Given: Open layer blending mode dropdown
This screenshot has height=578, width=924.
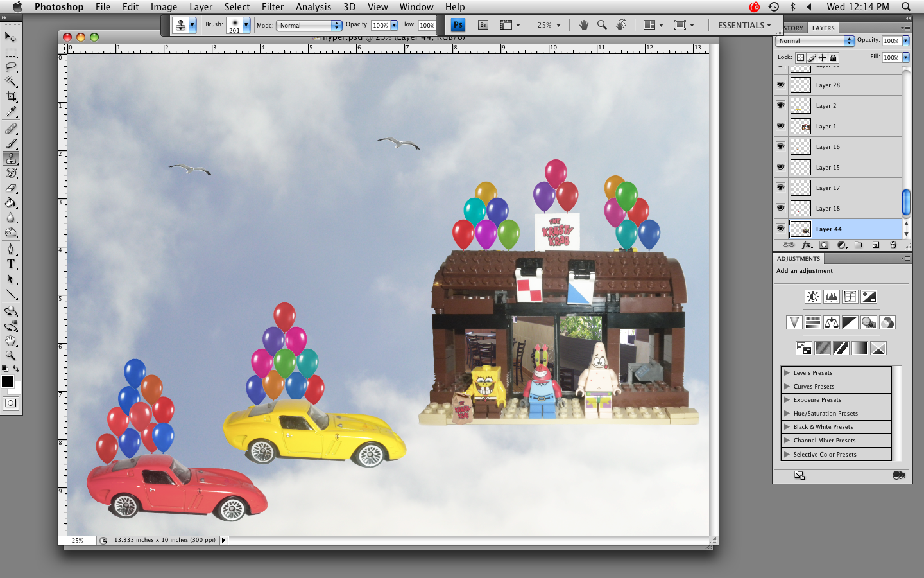Looking at the screenshot, I should (815, 40).
